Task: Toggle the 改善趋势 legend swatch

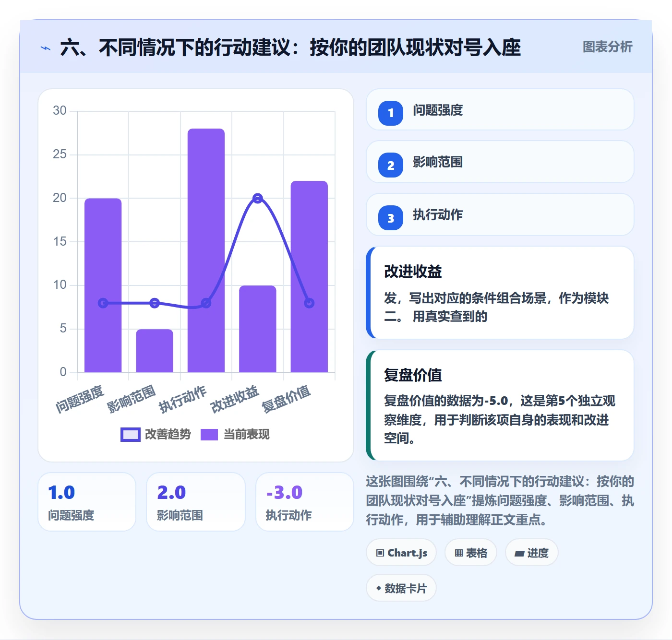Action: [x=130, y=434]
